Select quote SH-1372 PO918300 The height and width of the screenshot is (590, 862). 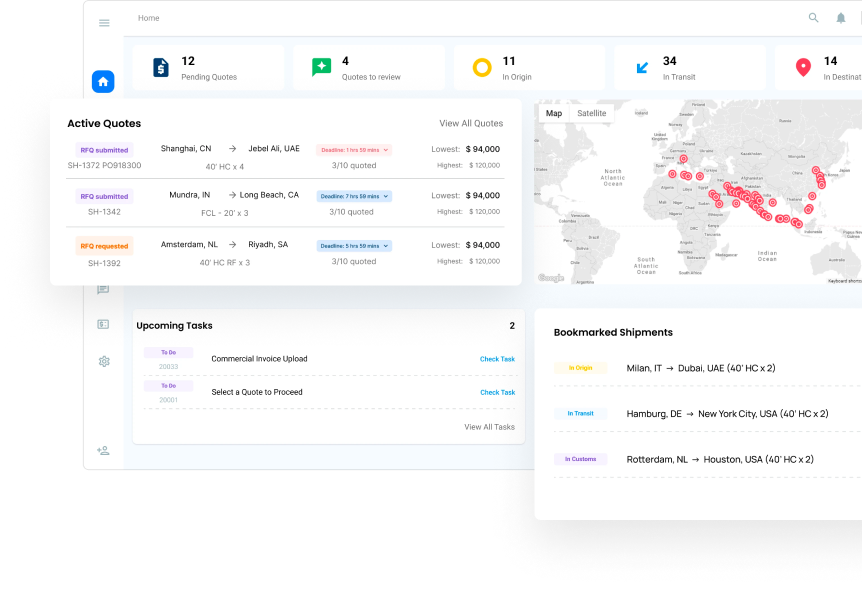pos(104,166)
